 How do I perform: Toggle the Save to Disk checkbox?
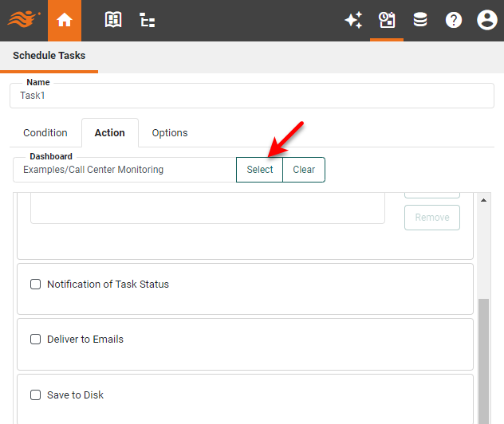pyautogui.click(x=35, y=395)
